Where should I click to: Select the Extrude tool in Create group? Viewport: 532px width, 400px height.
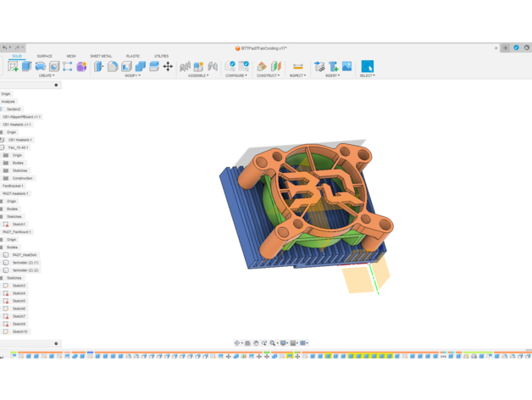click(27, 66)
